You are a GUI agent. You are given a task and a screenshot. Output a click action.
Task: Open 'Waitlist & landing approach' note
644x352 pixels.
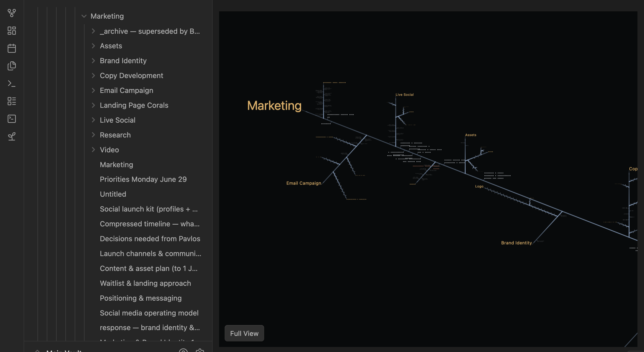pos(145,283)
